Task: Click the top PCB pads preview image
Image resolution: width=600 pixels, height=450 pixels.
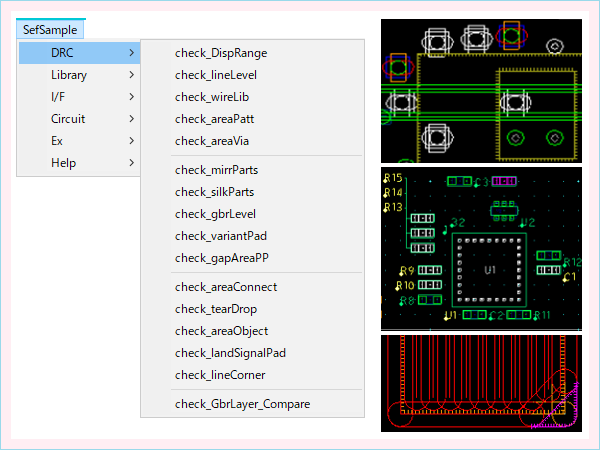Action: pyautogui.click(x=481, y=88)
